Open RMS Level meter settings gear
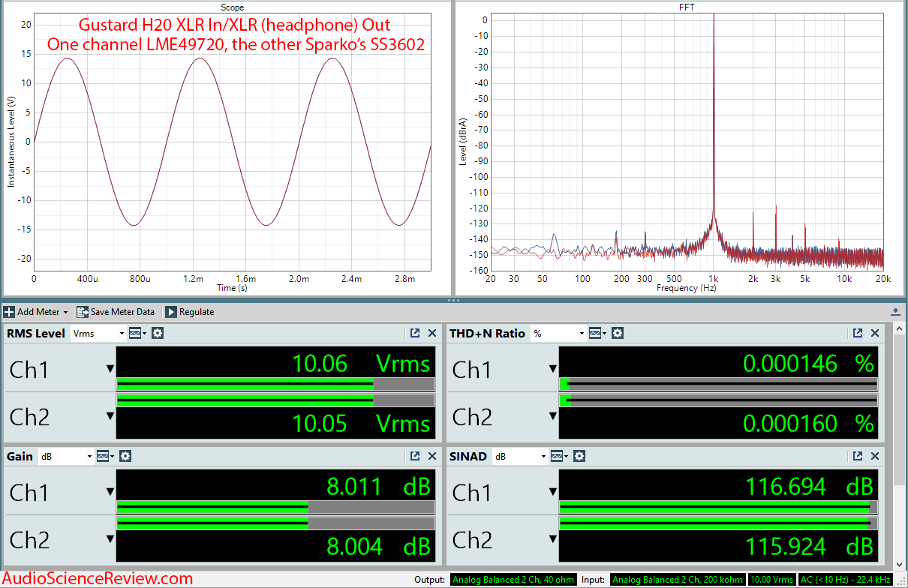Viewport: 908px width, 588px height. click(x=157, y=333)
